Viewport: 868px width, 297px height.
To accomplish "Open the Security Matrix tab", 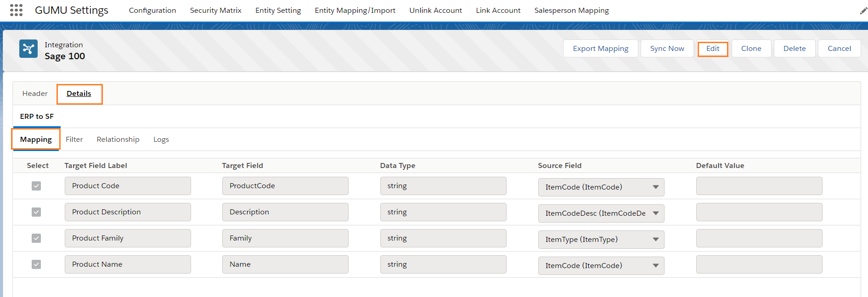I will [x=216, y=11].
